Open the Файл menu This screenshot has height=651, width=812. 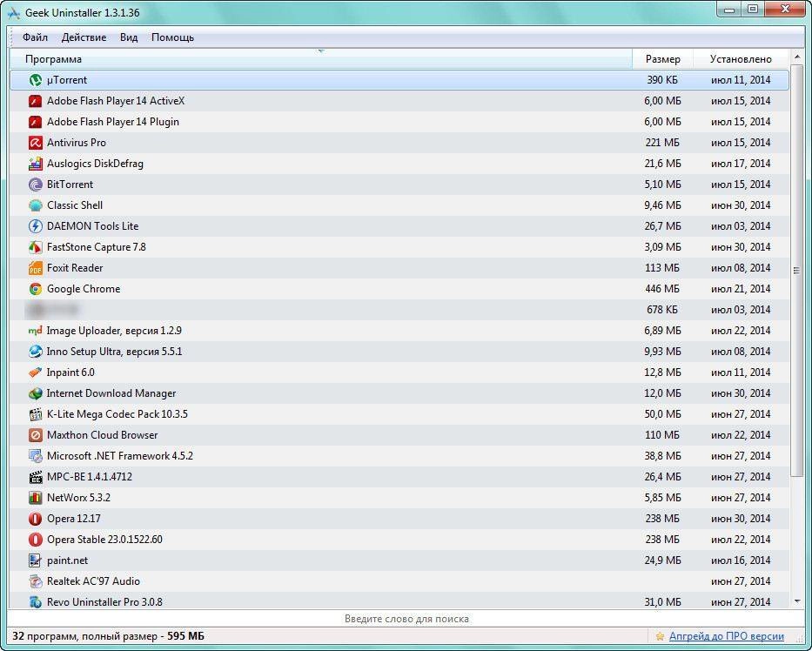pos(35,37)
